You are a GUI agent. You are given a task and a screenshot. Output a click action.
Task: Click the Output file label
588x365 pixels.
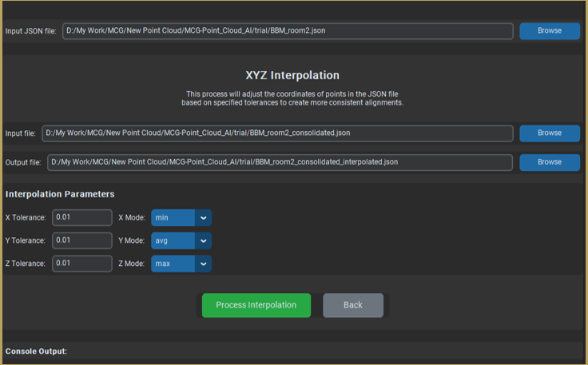click(x=23, y=162)
